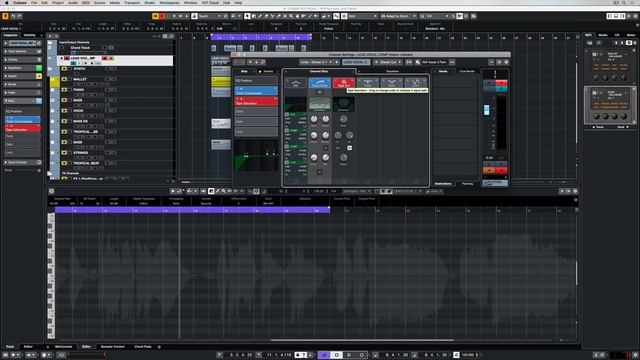Expand the Quick Controls inspector section

click(x=22, y=162)
